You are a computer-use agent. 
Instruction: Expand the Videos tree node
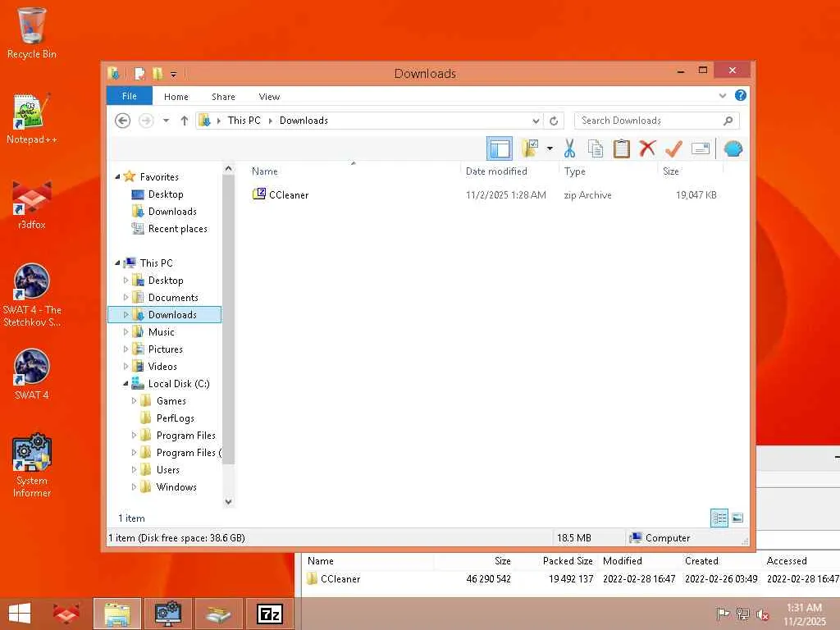(126, 367)
